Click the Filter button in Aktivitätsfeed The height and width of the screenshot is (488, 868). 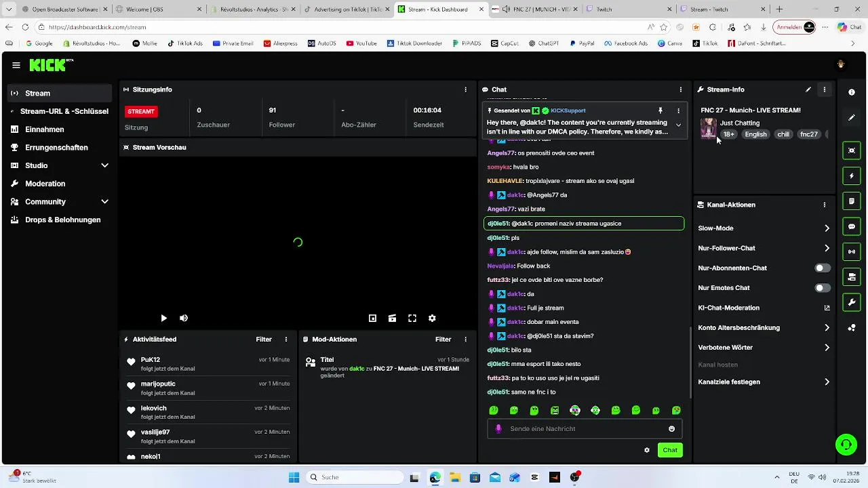[x=264, y=340]
